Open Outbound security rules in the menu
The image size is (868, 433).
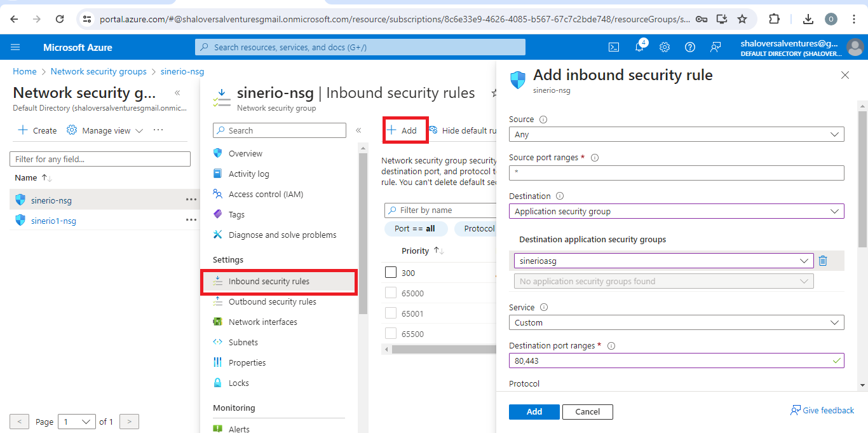272,302
